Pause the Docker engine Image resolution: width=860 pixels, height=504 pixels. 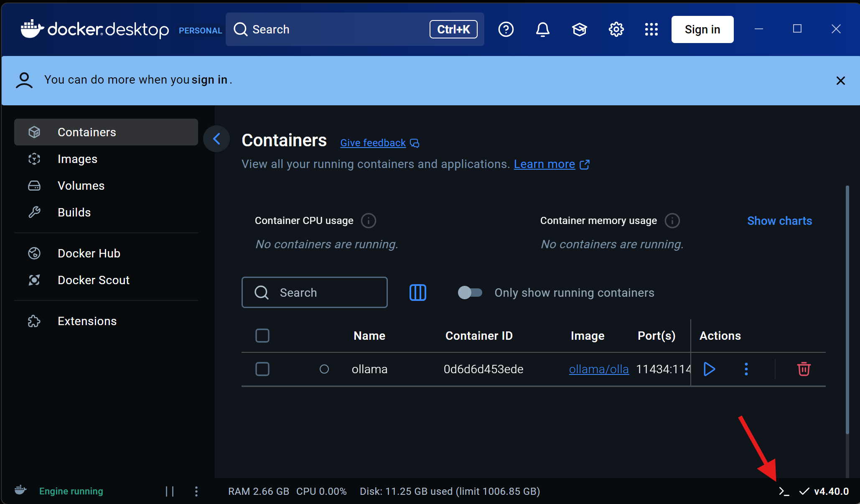pos(169,491)
